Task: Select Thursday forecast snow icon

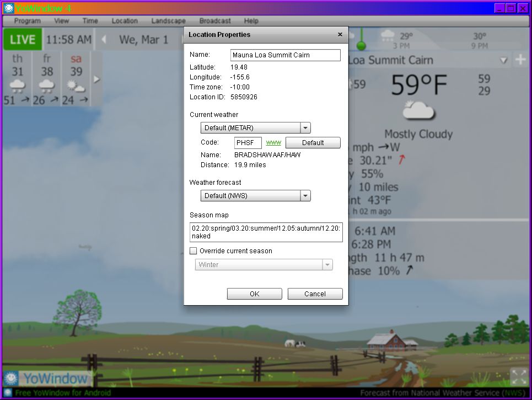Action: 17,86
